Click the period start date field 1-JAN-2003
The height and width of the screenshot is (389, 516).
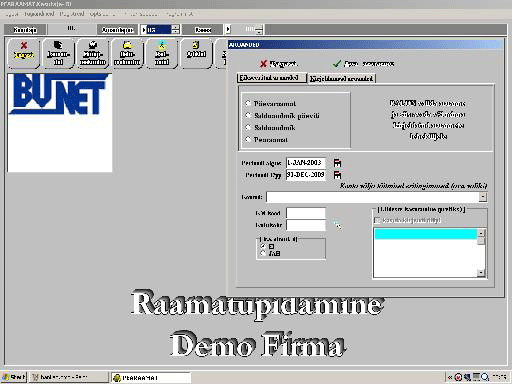point(306,163)
